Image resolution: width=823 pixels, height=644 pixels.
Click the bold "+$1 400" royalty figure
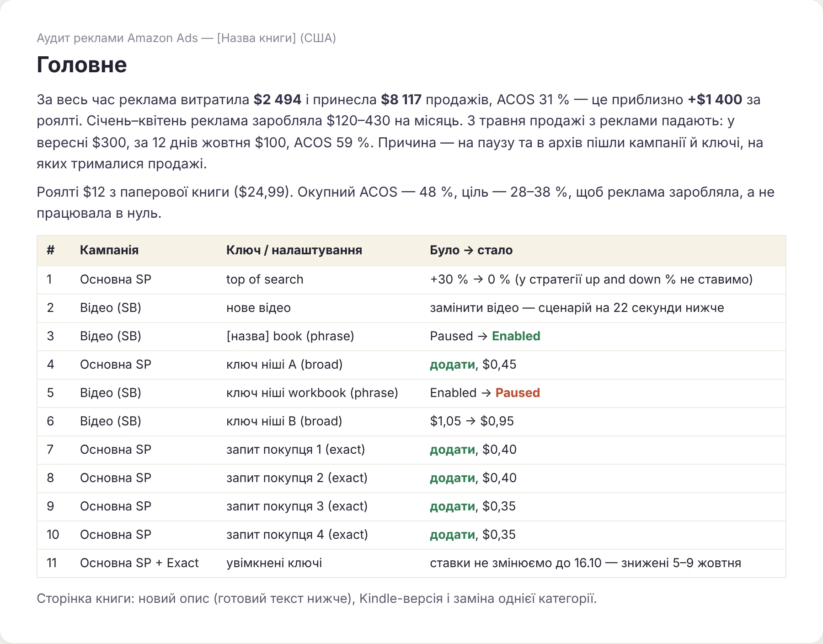(715, 99)
